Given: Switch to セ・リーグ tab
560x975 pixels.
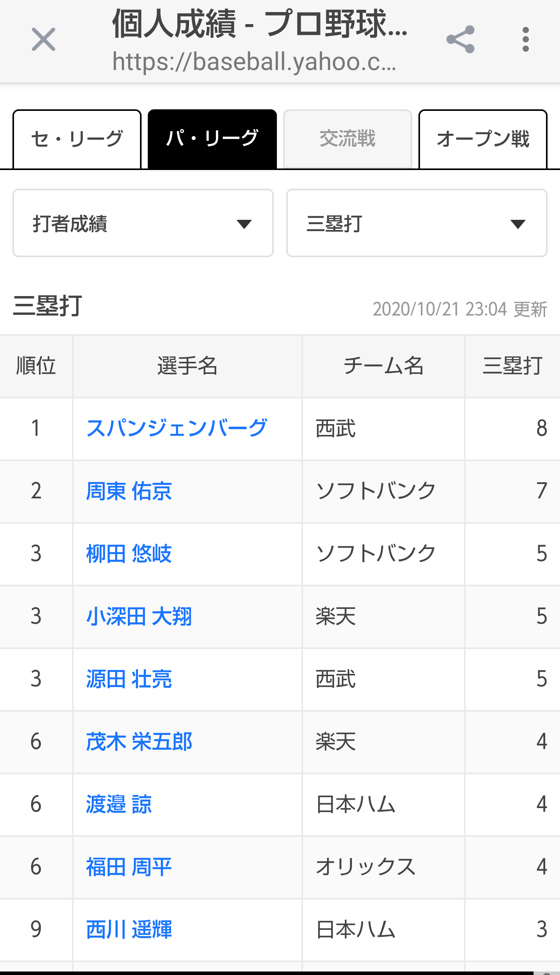Looking at the screenshot, I should click(77, 139).
